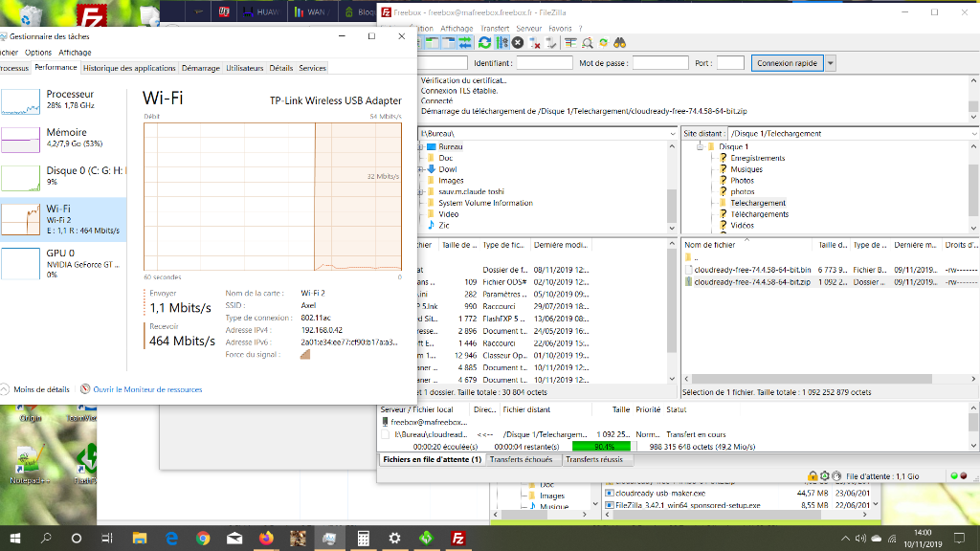Toggle directory comparison mode
Screen dimensions: 980x551
click(589, 43)
